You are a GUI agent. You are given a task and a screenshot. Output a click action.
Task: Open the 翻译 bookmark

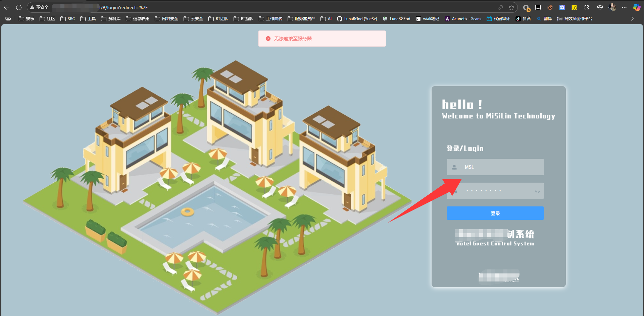click(x=544, y=19)
